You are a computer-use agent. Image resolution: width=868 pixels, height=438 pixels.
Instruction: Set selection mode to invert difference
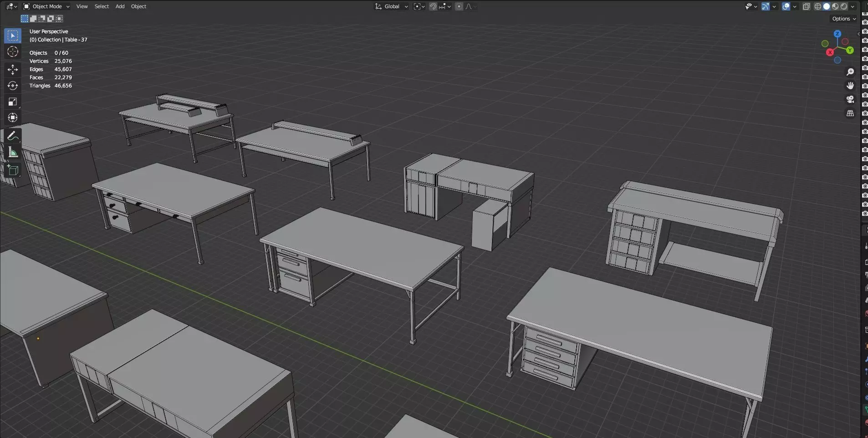pos(51,19)
